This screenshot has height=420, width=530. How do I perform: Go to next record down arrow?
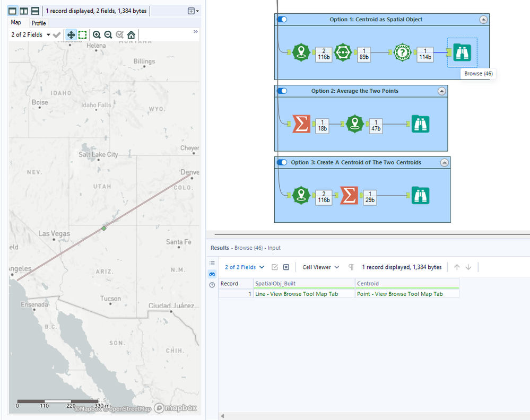click(x=468, y=267)
